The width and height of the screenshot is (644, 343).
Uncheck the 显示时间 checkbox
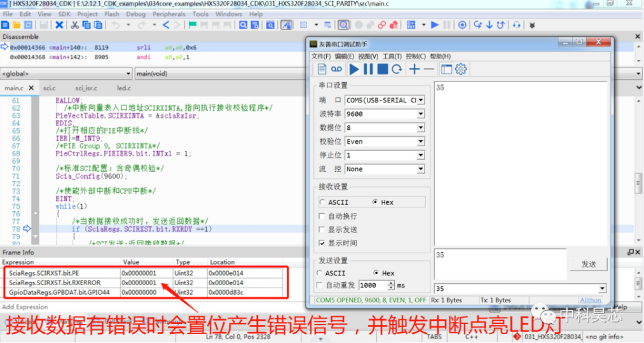point(322,243)
